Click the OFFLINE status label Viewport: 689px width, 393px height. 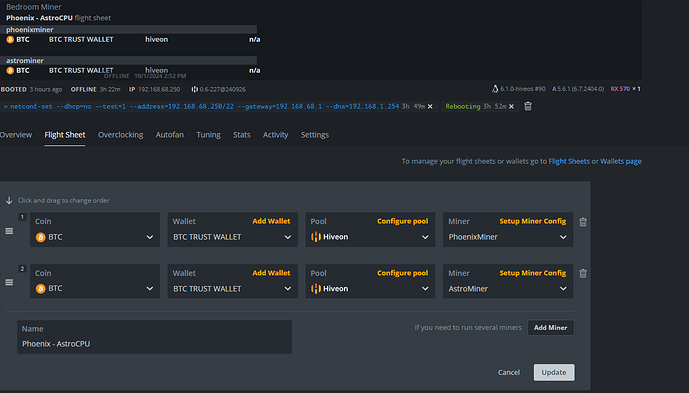(83, 89)
